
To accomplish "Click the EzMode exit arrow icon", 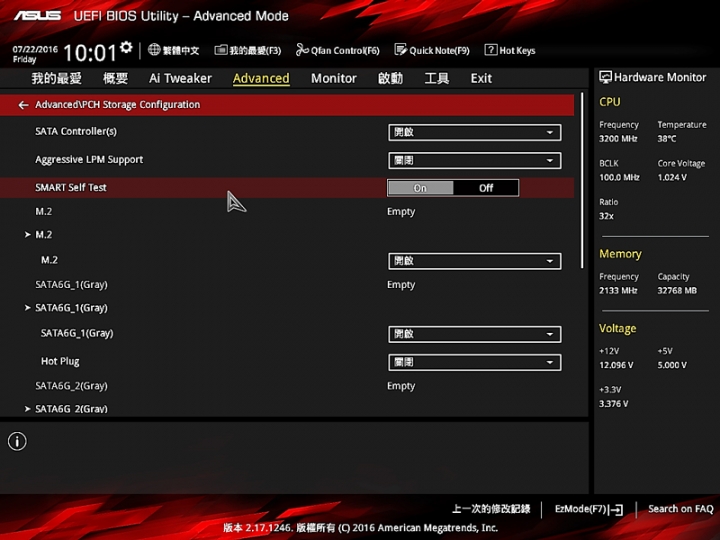I will [617, 509].
